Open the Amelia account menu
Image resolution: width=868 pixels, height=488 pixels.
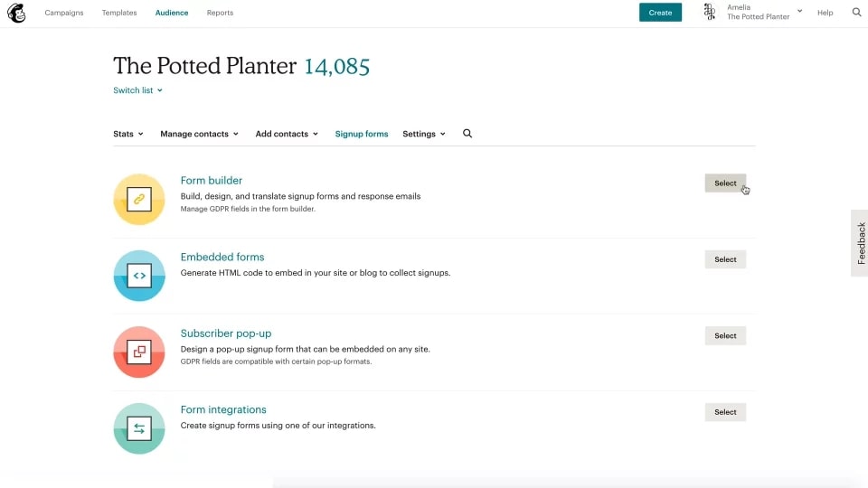[764, 12]
